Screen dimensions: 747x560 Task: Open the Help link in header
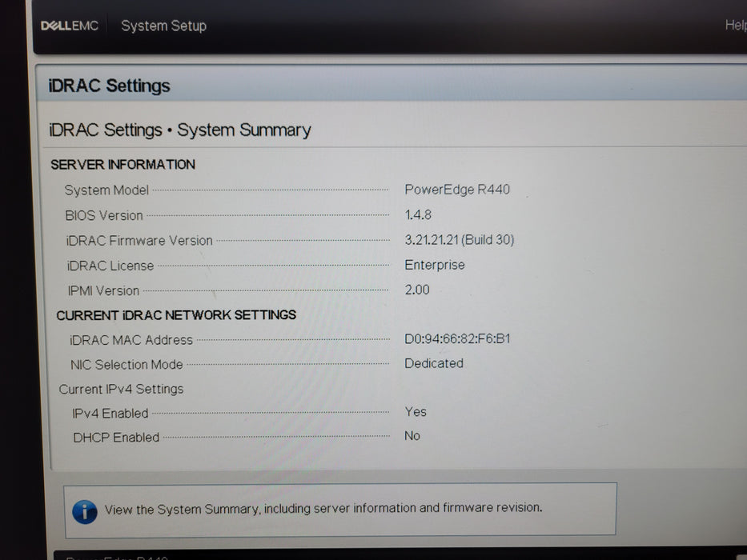coord(736,25)
